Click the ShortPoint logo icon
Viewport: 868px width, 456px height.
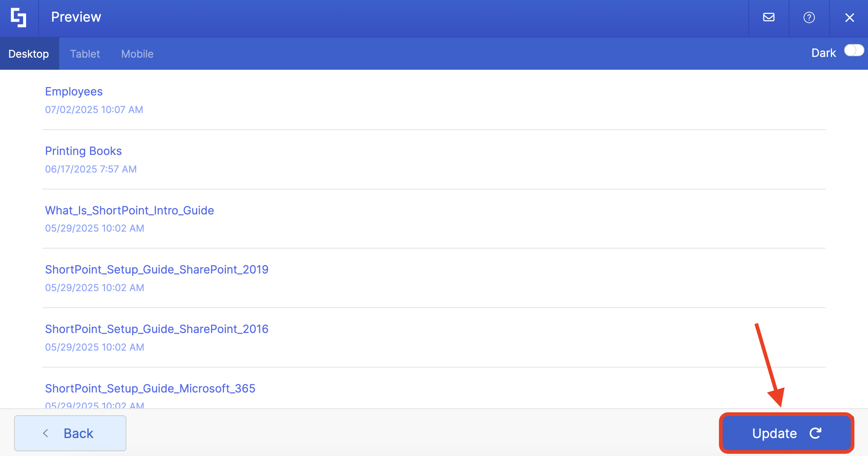pos(18,18)
